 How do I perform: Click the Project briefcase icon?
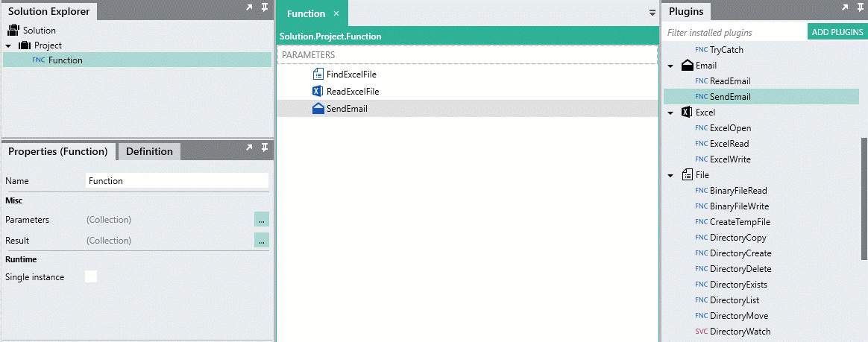coord(25,45)
